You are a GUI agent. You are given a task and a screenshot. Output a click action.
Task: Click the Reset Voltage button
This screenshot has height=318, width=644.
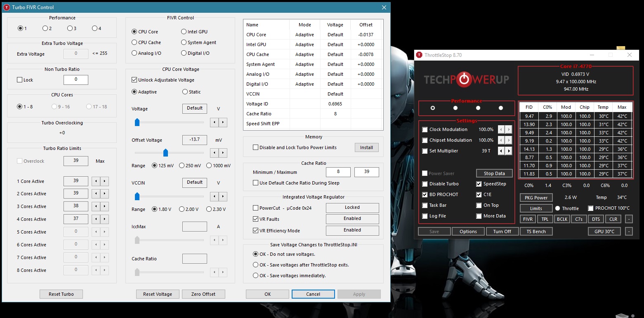[x=158, y=294]
